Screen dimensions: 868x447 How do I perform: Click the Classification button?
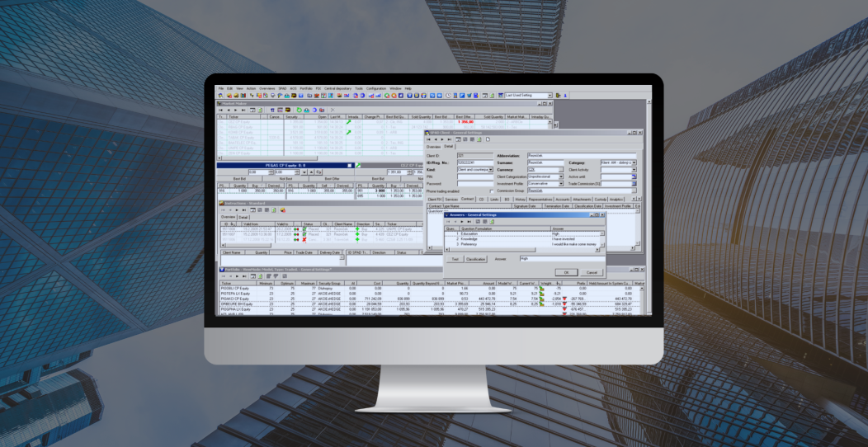coord(476,258)
